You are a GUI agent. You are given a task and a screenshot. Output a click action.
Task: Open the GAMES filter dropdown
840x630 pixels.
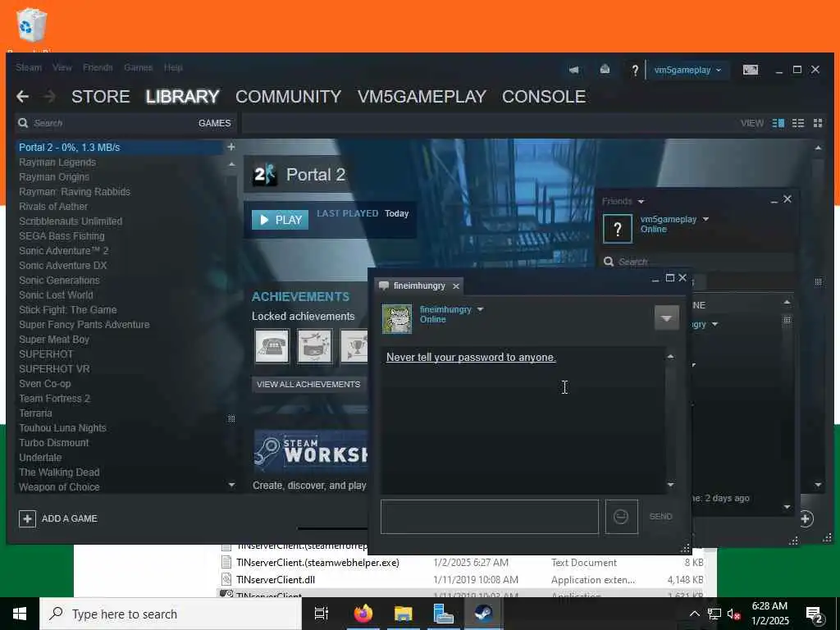[x=215, y=123]
